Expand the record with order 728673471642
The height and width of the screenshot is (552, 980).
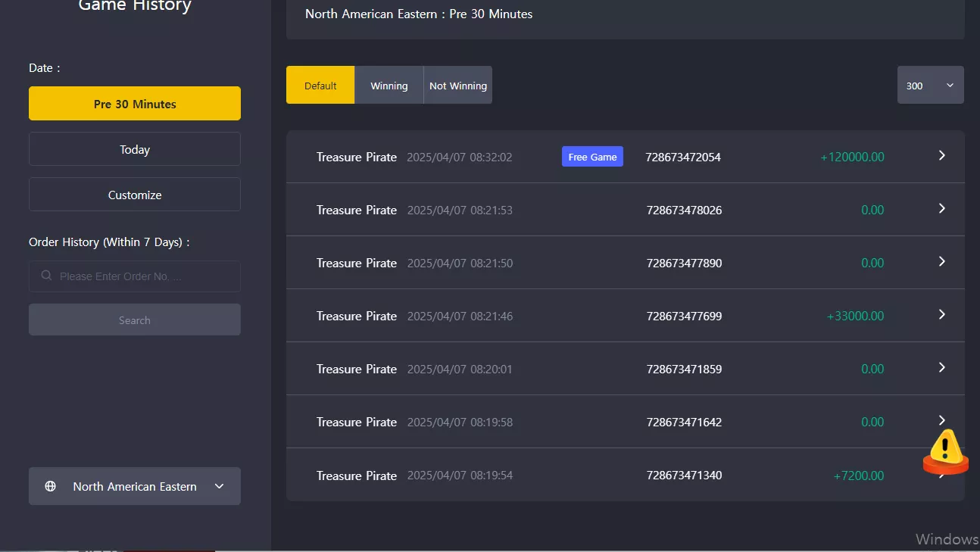[x=942, y=420]
